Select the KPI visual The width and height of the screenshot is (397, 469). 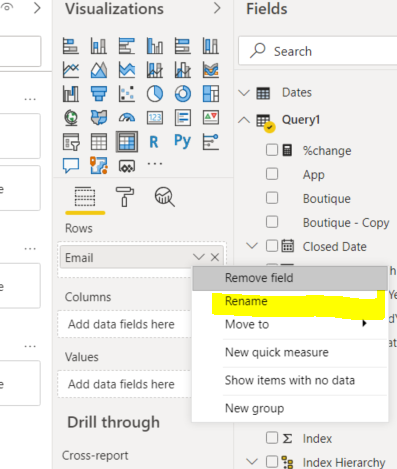click(211, 118)
